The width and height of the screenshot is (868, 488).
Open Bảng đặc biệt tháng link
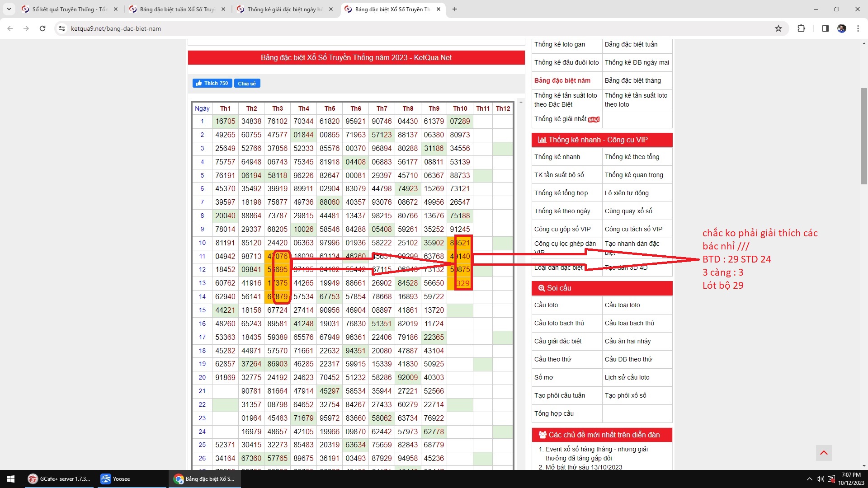(x=632, y=80)
